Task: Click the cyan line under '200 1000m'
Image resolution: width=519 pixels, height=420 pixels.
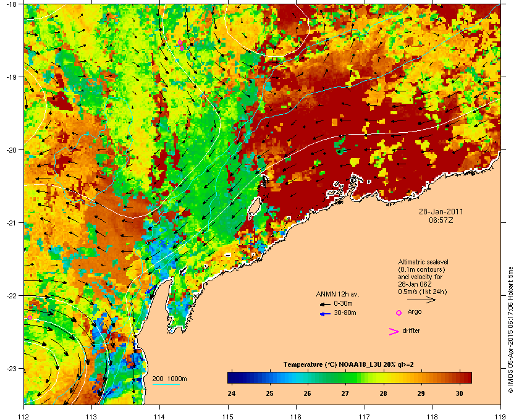Action: coord(166,384)
